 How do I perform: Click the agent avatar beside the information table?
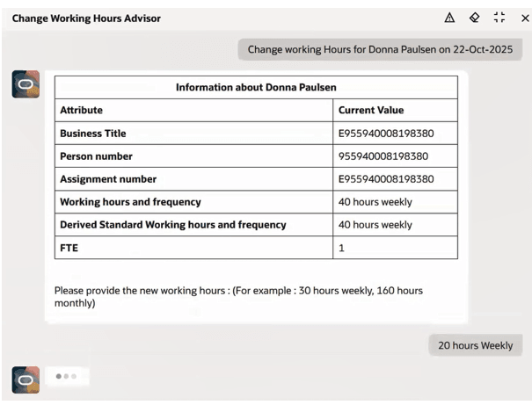(26, 84)
